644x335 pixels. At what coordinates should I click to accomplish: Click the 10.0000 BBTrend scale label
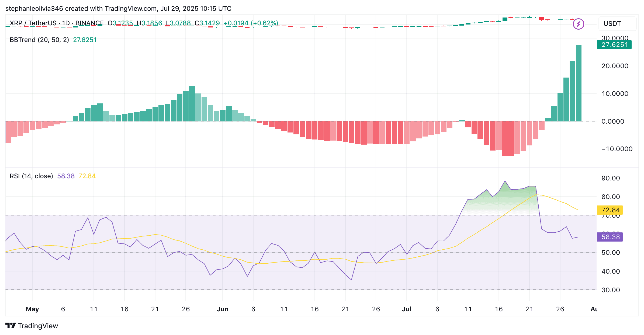pos(615,94)
